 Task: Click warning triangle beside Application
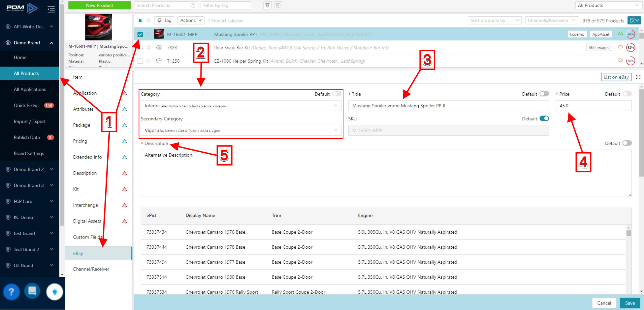125,93
